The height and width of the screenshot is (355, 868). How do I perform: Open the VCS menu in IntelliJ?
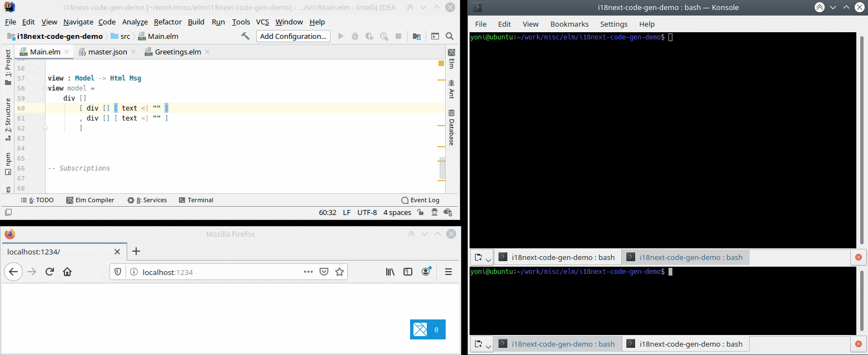[x=262, y=22]
